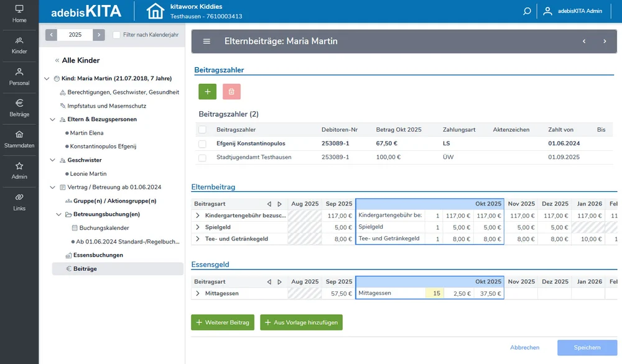Click the green add Beitragszahler plus icon
The width and height of the screenshot is (622, 364).
point(207,91)
